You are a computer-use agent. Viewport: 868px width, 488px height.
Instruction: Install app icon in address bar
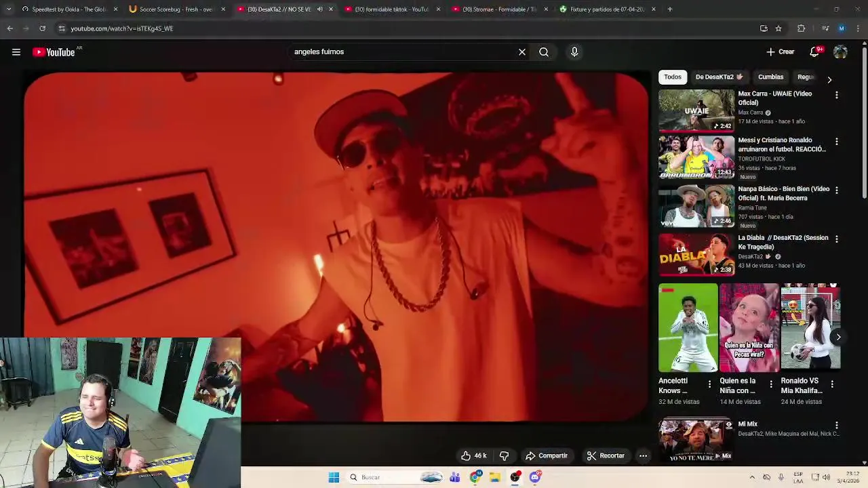(x=764, y=28)
